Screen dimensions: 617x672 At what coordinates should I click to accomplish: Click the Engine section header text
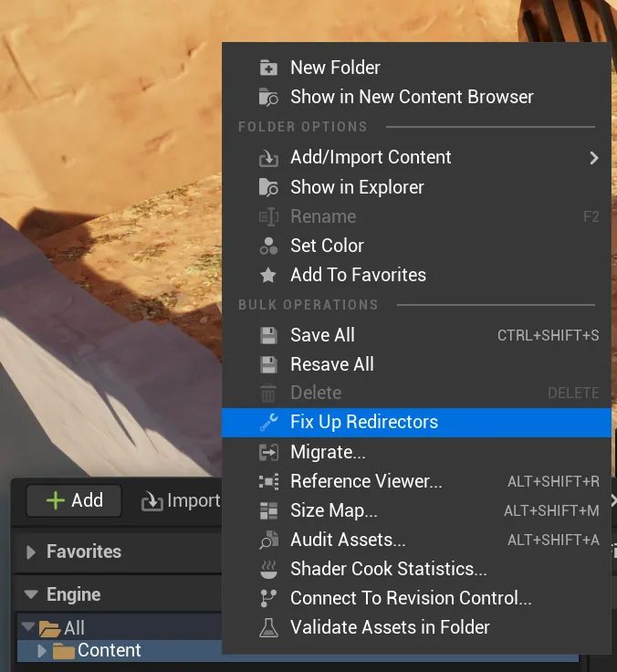pos(74,595)
